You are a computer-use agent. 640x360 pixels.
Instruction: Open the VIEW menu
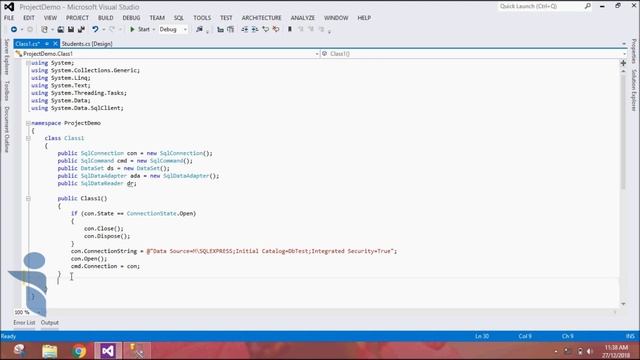[x=50, y=18]
